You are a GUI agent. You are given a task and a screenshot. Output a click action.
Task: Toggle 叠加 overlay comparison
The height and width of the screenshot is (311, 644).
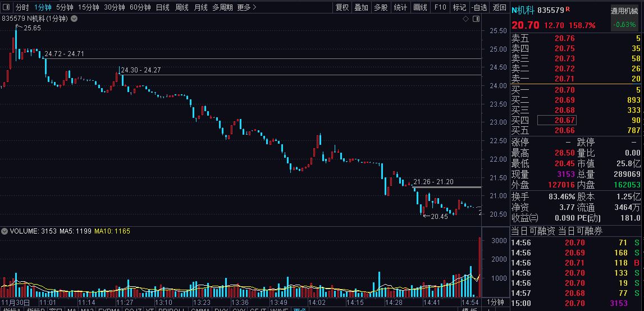pyautogui.click(x=361, y=7)
